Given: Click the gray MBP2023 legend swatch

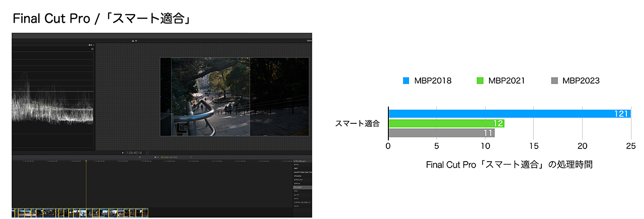Looking at the screenshot, I should pos(554,81).
